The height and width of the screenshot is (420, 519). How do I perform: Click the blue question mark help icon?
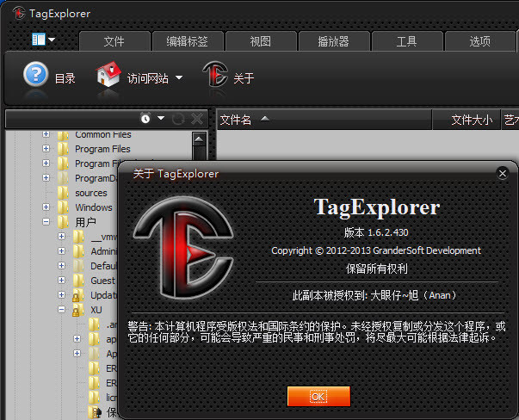(x=36, y=74)
